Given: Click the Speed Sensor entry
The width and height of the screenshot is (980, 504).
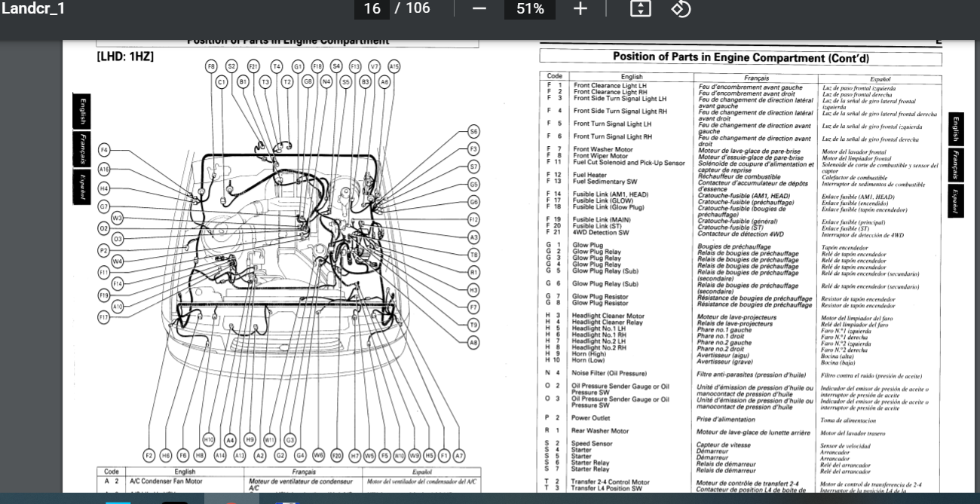Looking at the screenshot, I should click(592, 444).
